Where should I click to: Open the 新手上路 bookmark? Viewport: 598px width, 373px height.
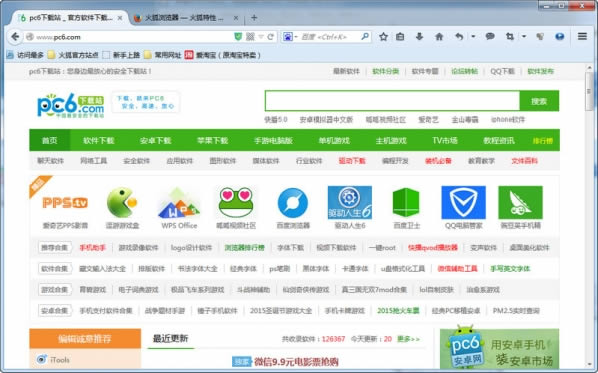click(121, 55)
